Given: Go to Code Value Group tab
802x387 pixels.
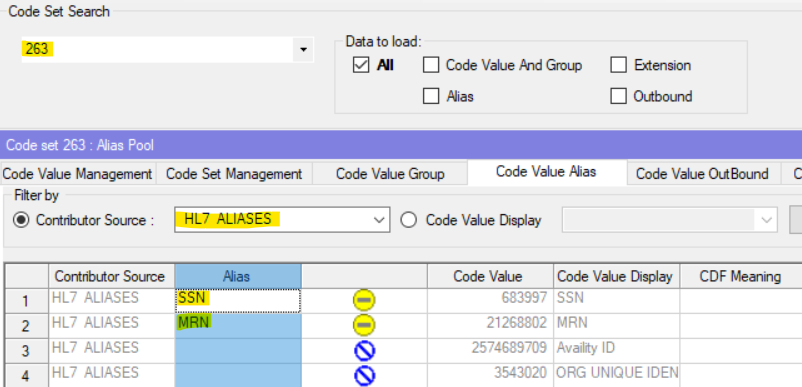Looking at the screenshot, I should pyautogui.click(x=390, y=174).
